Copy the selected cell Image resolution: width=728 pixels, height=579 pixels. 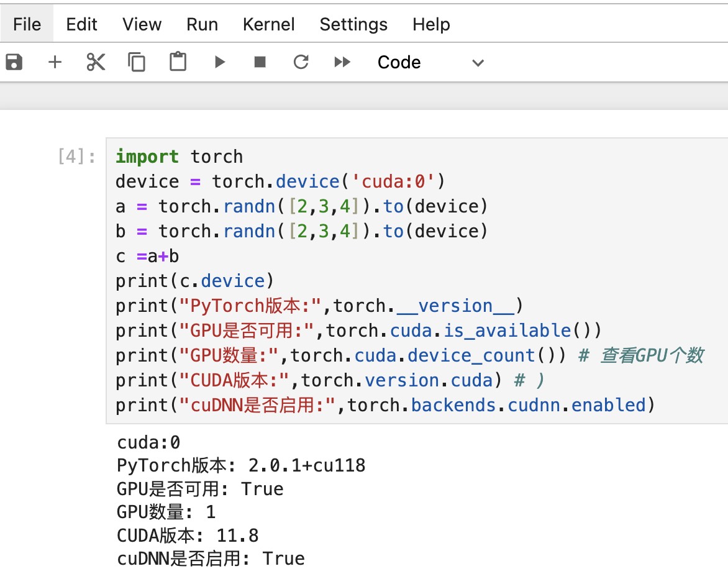point(137,62)
